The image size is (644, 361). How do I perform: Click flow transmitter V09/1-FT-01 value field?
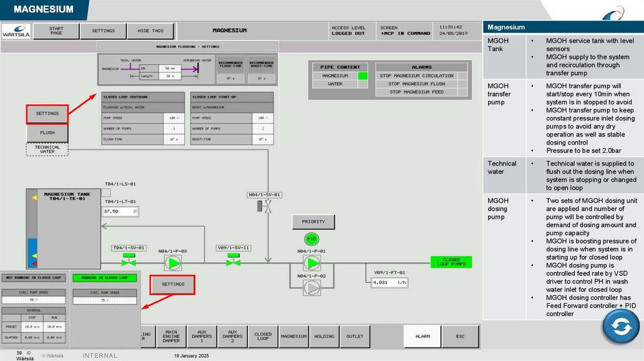390,282
